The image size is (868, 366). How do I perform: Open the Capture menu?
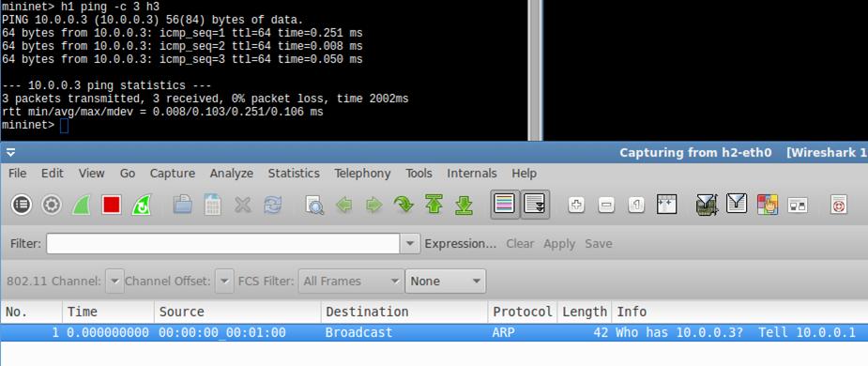pos(172,174)
